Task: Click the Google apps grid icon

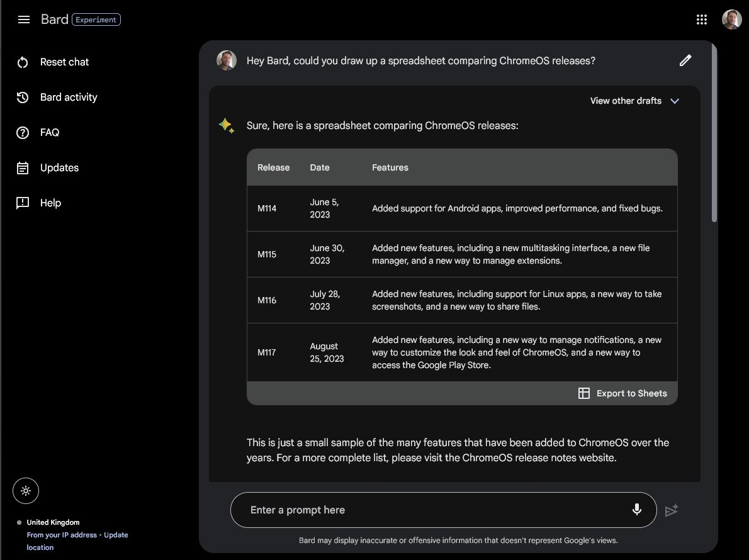Action: tap(702, 20)
